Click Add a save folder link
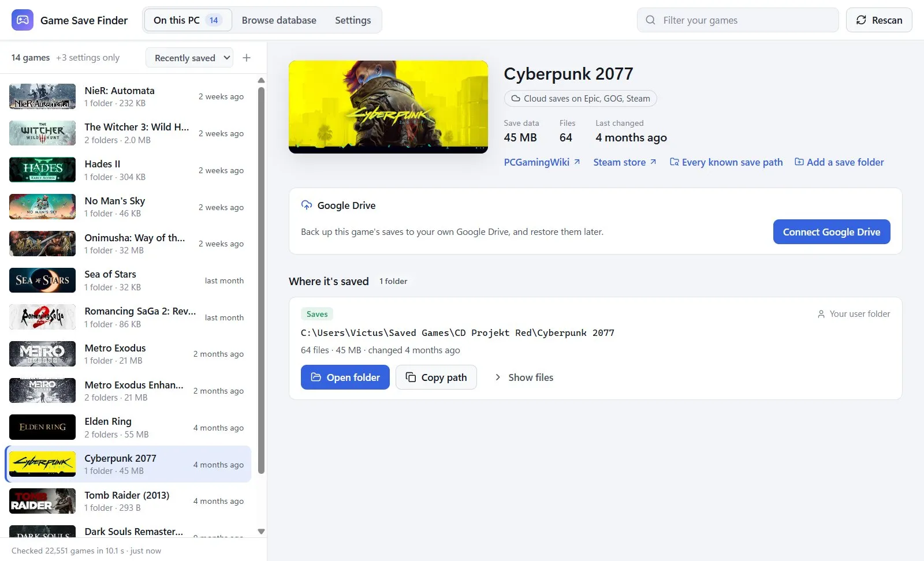Viewport: 924px width, 561px height. pyautogui.click(x=839, y=162)
